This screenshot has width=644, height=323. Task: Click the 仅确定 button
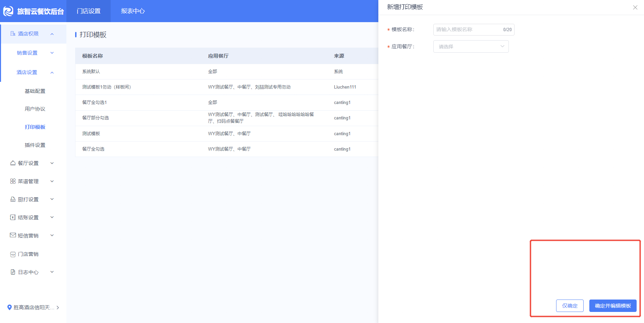click(x=570, y=306)
